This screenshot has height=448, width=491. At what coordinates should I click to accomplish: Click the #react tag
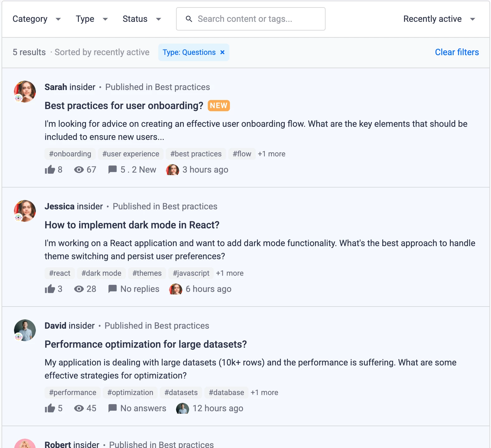click(x=60, y=273)
